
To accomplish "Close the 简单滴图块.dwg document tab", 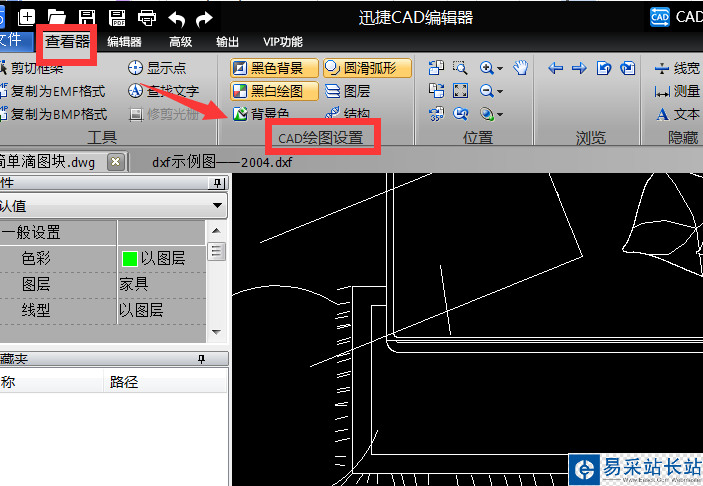I will click(x=116, y=161).
